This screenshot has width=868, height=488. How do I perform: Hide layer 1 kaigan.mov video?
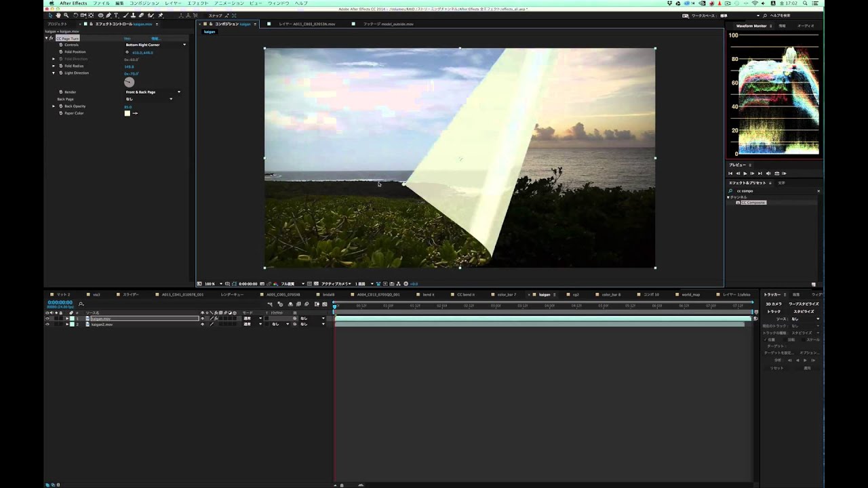[x=47, y=318]
